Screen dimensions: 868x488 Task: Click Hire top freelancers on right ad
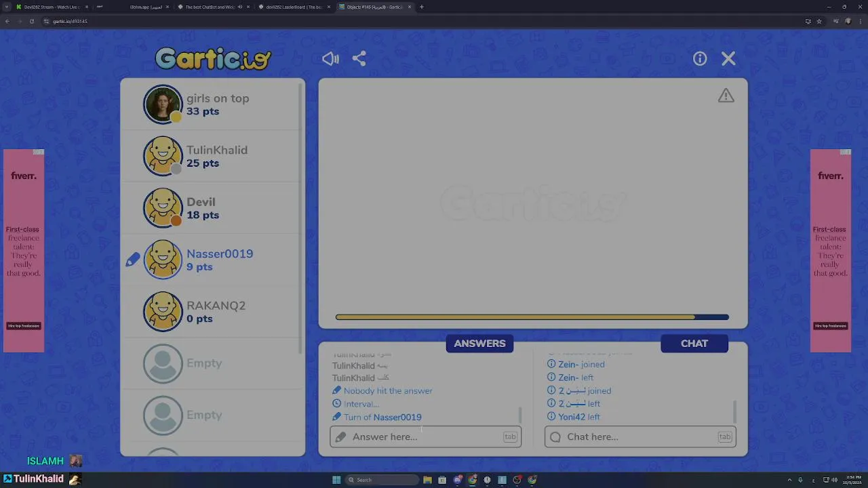point(831,326)
